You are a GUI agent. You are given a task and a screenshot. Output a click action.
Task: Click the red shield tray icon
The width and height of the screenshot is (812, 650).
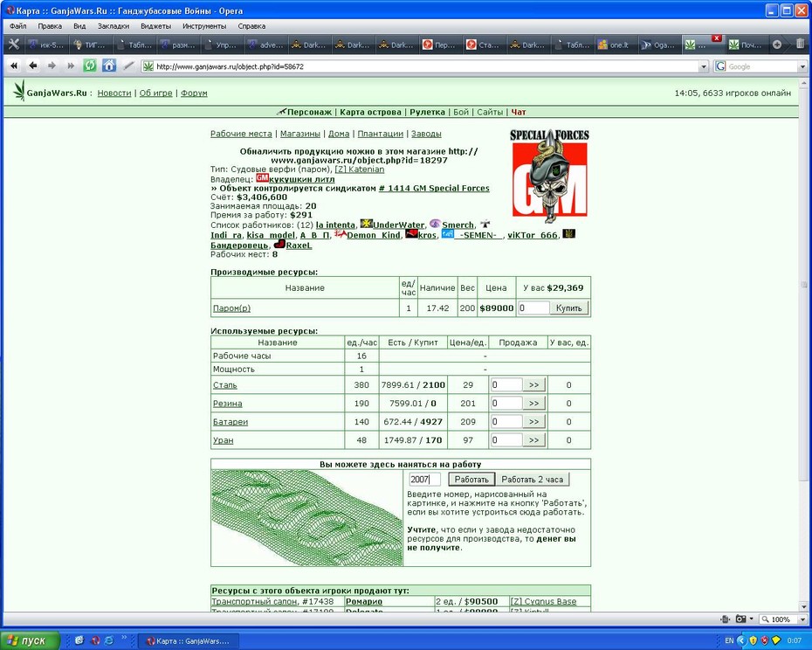[764, 640]
